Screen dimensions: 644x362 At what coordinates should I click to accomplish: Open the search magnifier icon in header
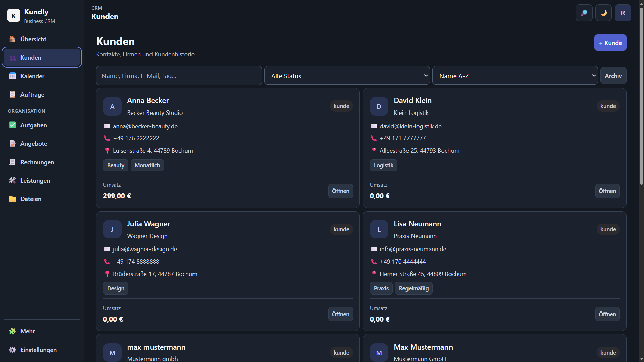click(584, 13)
